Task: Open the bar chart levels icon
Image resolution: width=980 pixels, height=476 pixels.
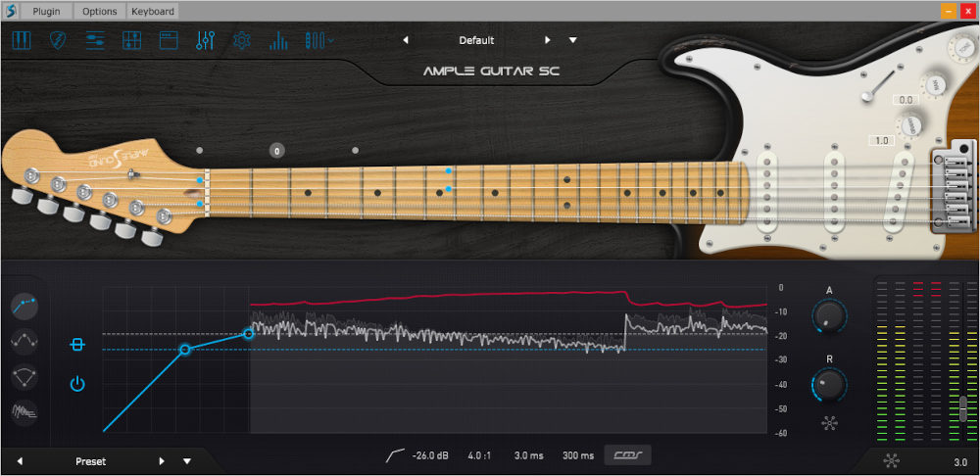Action: 278,40
